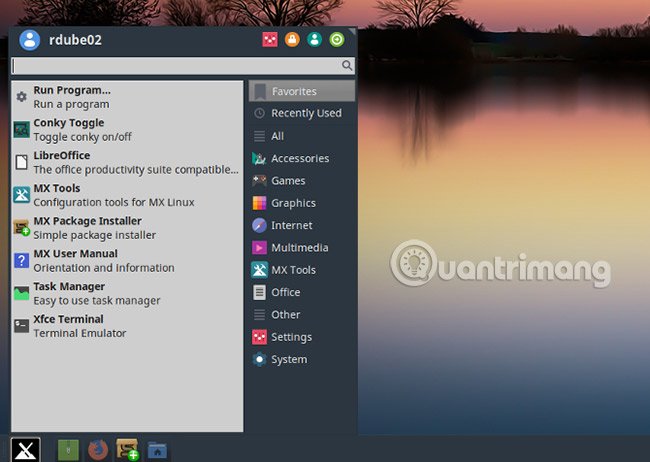This screenshot has height=462, width=650.
Task: Click the System gear icon
Action: (x=260, y=360)
